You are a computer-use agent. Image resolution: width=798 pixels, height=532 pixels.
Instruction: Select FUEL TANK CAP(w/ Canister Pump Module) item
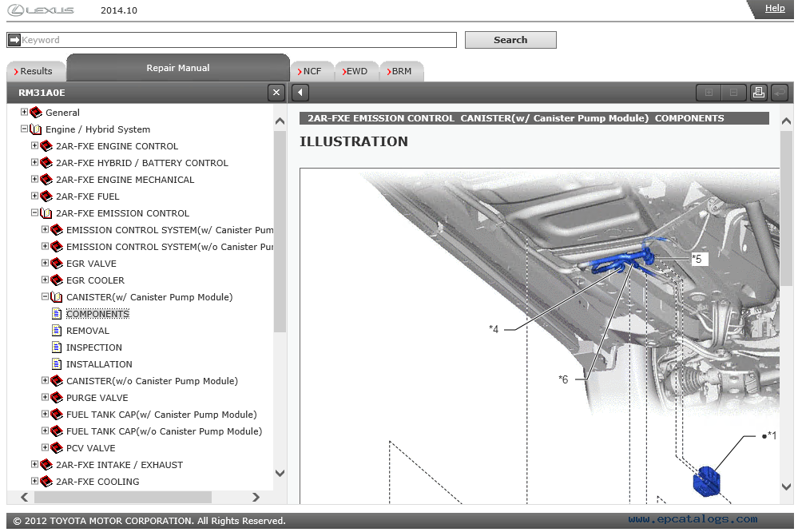pos(161,415)
